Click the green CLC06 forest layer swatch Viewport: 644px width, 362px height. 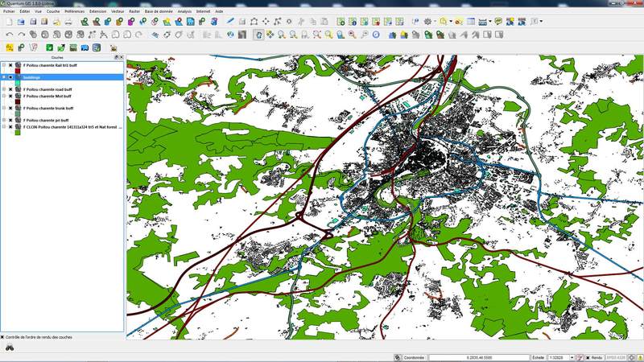point(18,133)
